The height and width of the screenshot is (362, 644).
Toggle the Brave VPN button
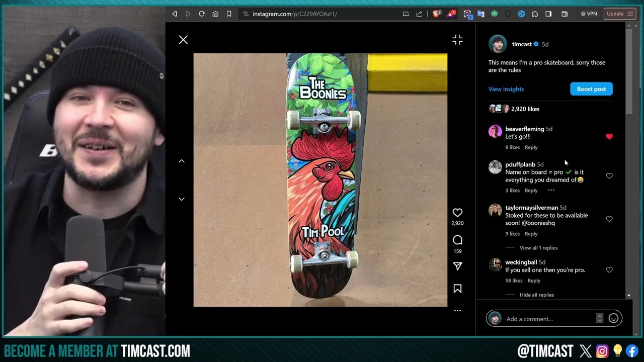(589, 14)
